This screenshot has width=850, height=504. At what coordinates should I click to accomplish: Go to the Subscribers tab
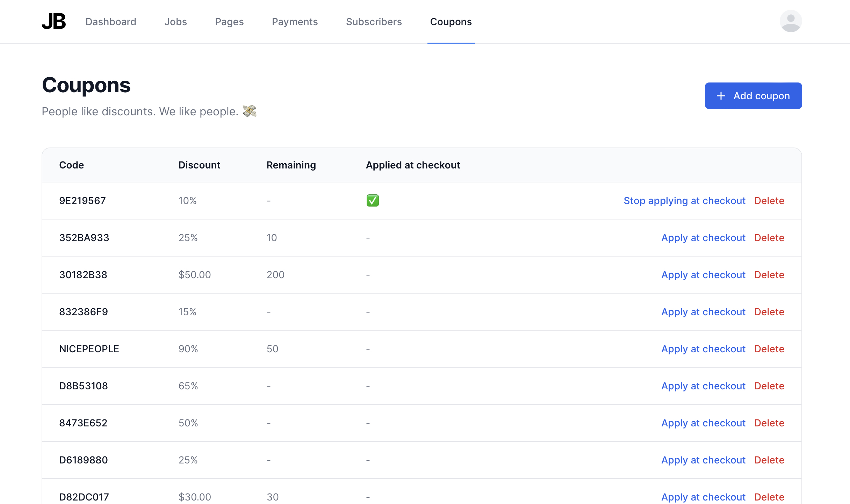374,22
